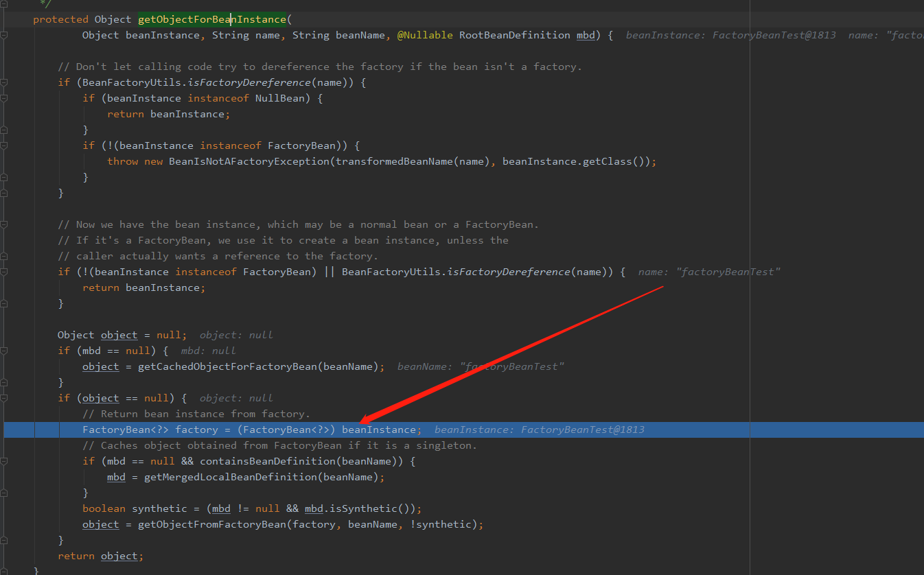Fold the '!(beanInstance instanceof FactoryBean)) {' throw block

[x=4, y=145]
